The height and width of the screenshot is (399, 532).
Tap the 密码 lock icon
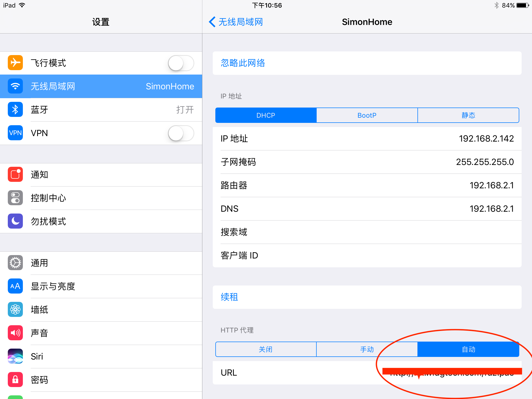(x=15, y=380)
